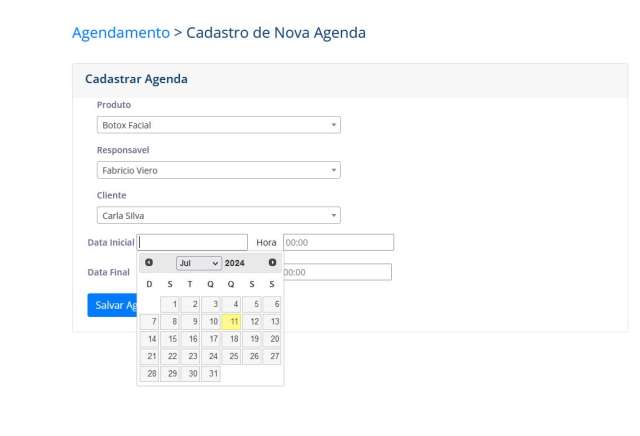The image size is (640, 436).
Task: Select day 25 in the calendar
Action: (x=231, y=356)
